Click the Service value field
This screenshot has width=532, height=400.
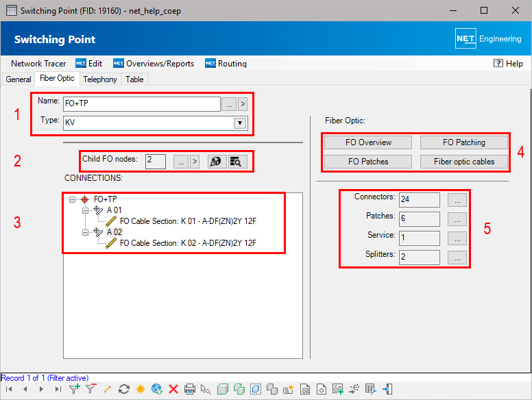pos(420,238)
